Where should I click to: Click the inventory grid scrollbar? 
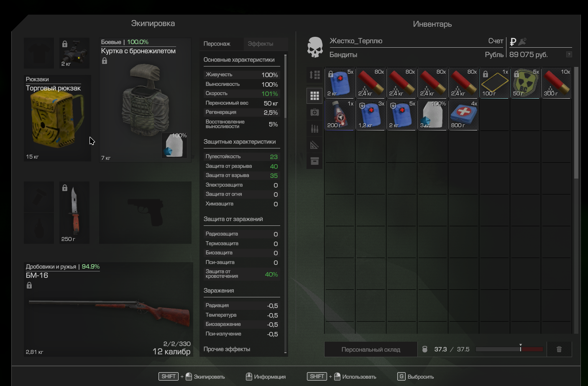(576, 125)
